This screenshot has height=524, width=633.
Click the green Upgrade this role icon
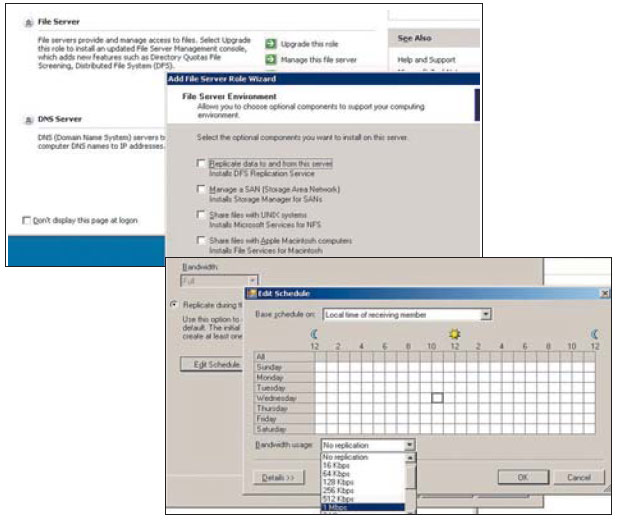point(271,45)
